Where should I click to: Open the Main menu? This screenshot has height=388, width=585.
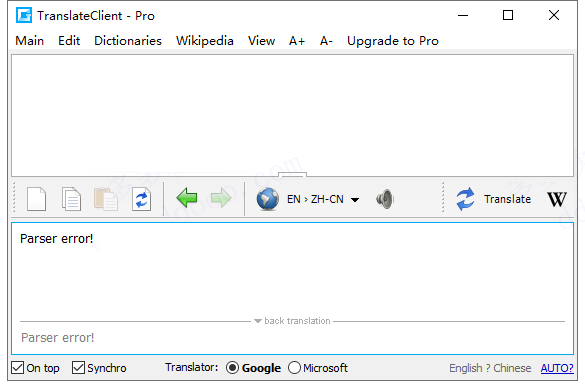(x=29, y=41)
